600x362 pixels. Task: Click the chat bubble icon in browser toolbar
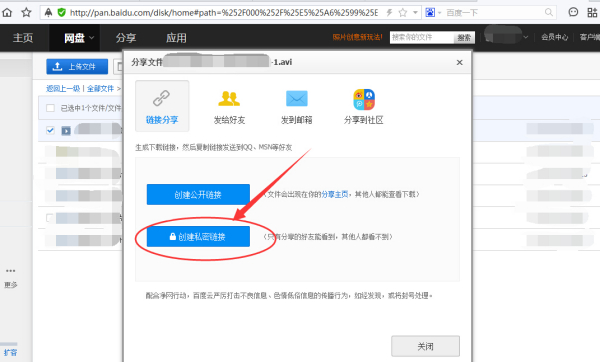[x=573, y=13]
